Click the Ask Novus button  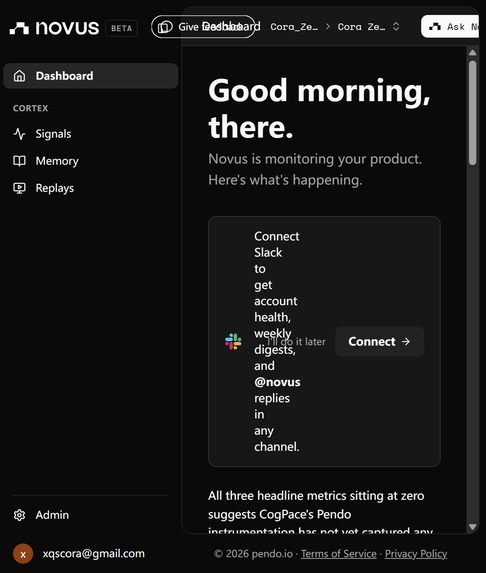coord(450,27)
